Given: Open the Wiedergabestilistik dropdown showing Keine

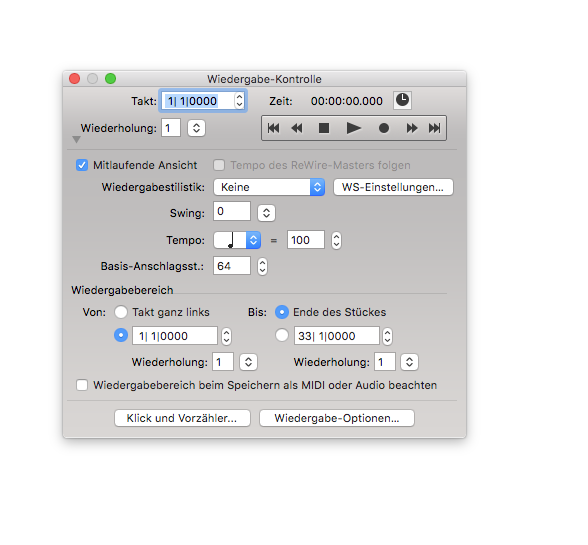Looking at the screenshot, I should pyautogui.click(x=269, y=187).
